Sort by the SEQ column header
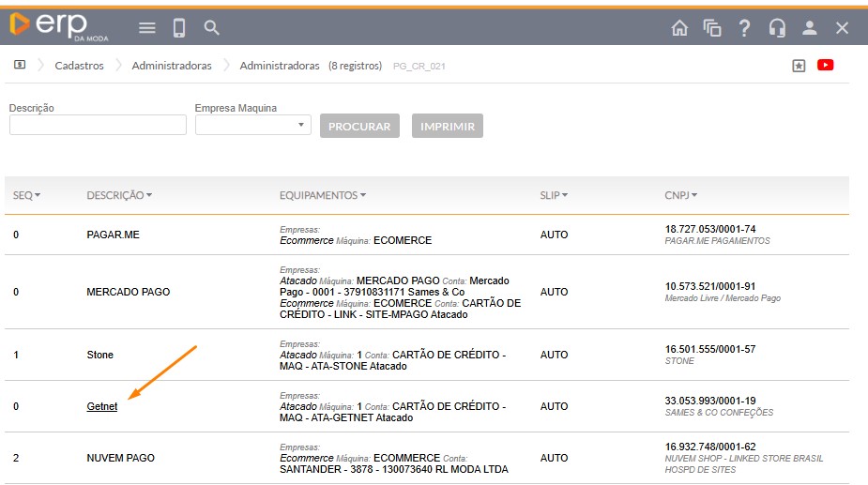Image resolution: width=868 pixels, height=485 pixels. pos(26,195)
